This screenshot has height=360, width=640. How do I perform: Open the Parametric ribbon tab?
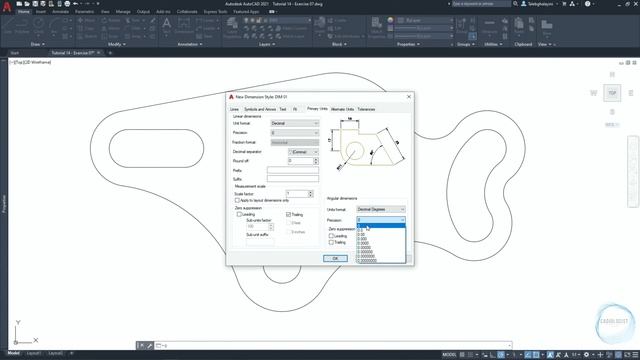pyautogui.click(x=84, y=12)
